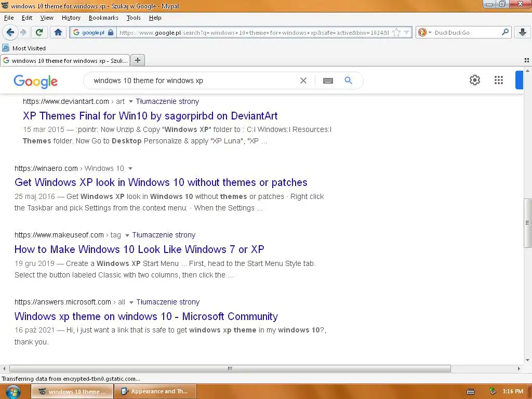Viewport: 532px width, 399px height.
Task: Open the File menu
Action: (x=9, y=18)
